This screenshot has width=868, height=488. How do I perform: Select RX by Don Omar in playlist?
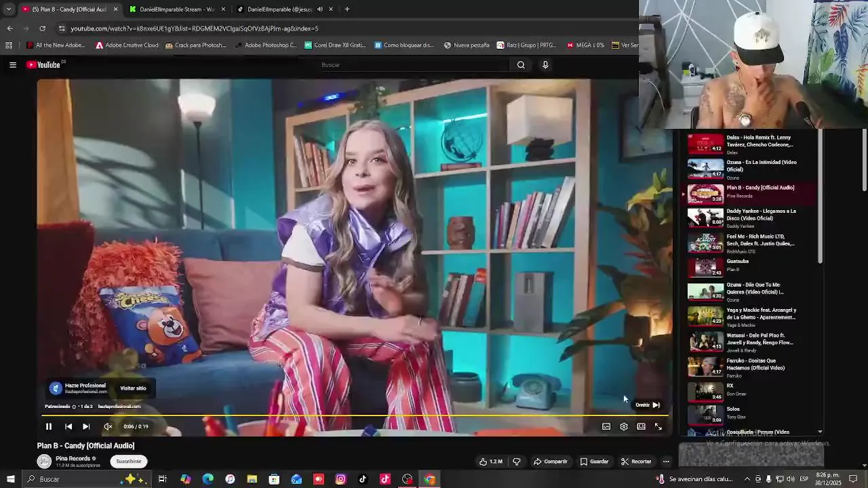click(x=749, y=392)
